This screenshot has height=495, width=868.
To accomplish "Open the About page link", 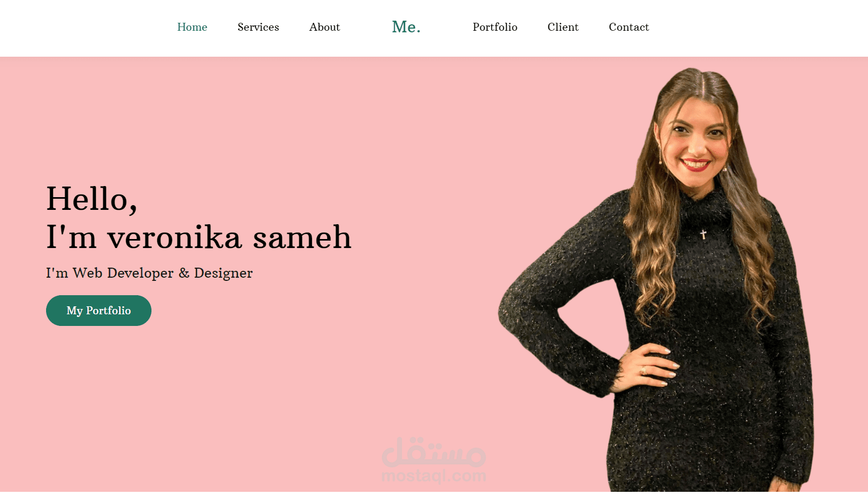I will 324,27.
